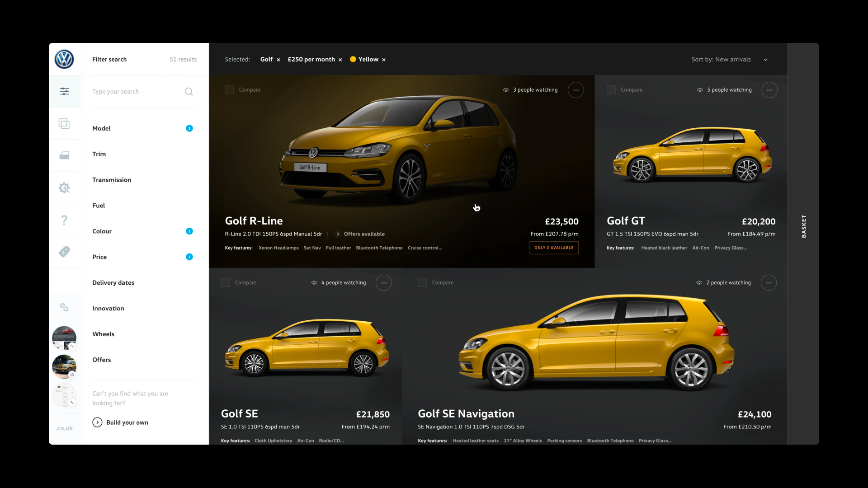Open the Sort by New arrivals dropdown
Viewport: 868px width, 488px height.
[x=729, y=60]
